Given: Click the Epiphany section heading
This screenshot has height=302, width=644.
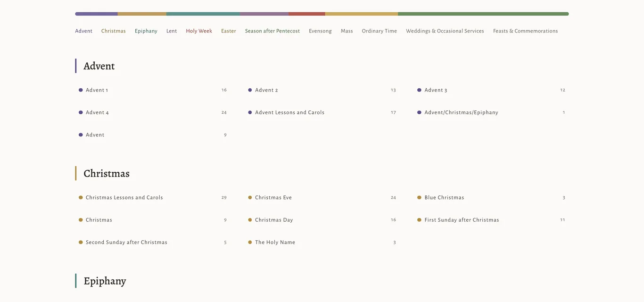Looking at the screenshot, I should pyautogui.click(x=105, y=281).
